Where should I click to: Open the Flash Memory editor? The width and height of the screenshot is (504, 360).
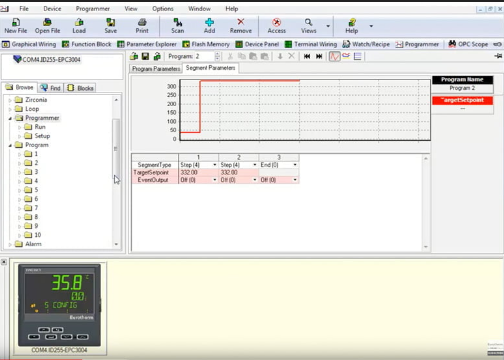tap(206, 44)
